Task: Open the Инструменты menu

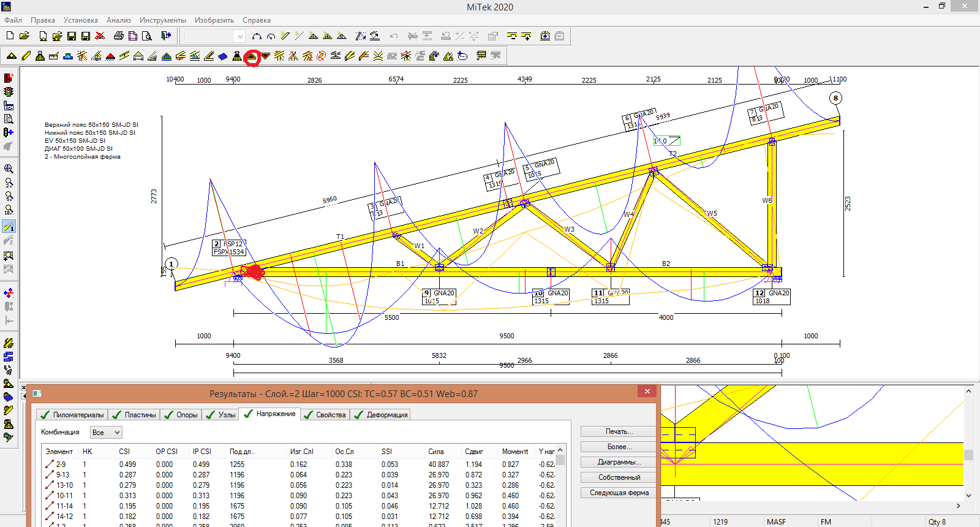Action: coord(162,20)
